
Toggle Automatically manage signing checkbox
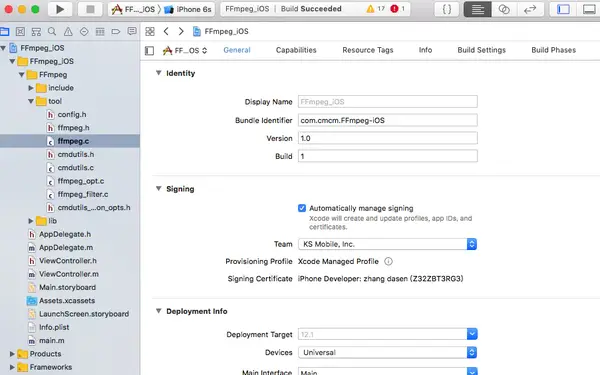point(302,208)
